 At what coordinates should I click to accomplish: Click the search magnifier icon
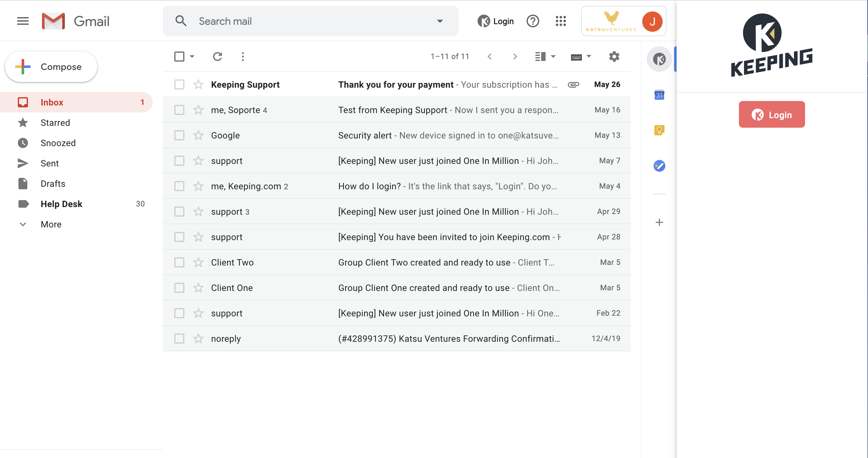point(181,21)
